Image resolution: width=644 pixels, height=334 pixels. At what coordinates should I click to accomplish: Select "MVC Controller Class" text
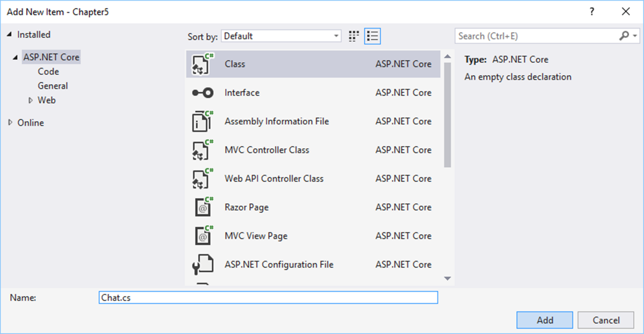(267, 150)
